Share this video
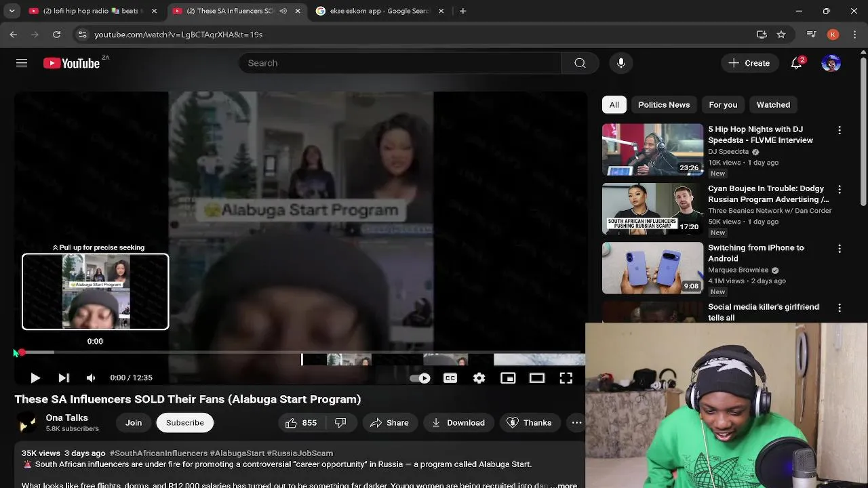 389,423
